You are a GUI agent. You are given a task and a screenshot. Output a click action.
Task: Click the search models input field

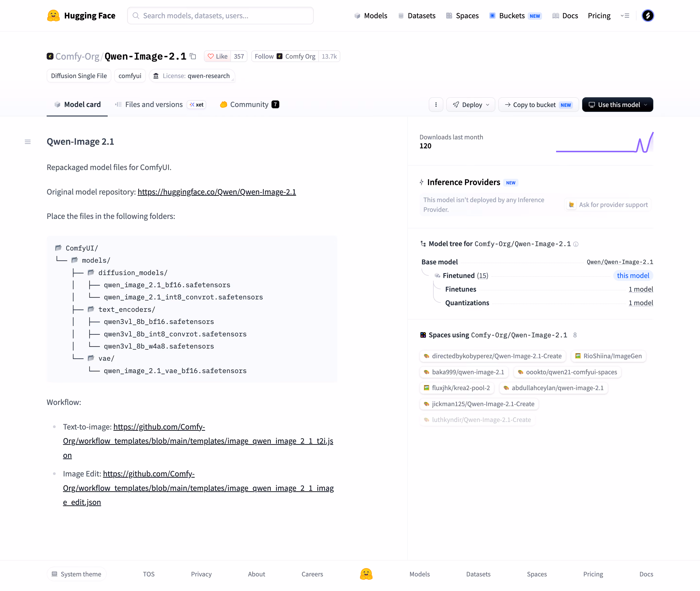[x=220, y=16]
